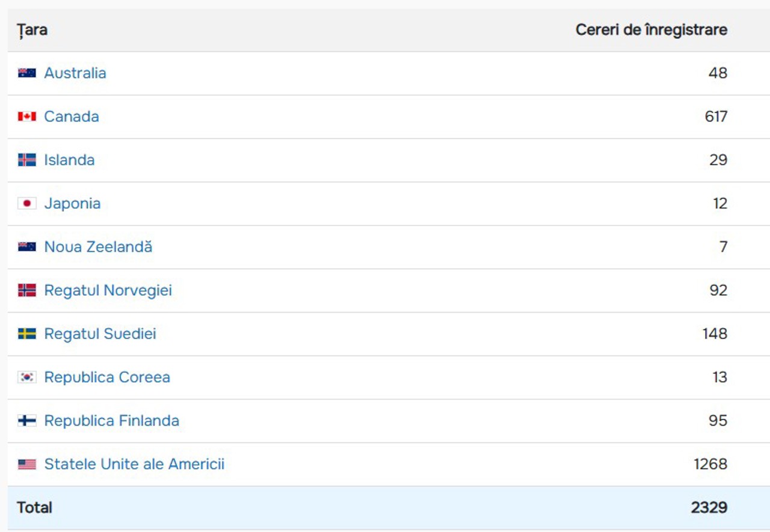This screenshot has height=532, width=770.
Task: Click the Regatul Norvegiei flag icon
Action: (x=26, y=290)
